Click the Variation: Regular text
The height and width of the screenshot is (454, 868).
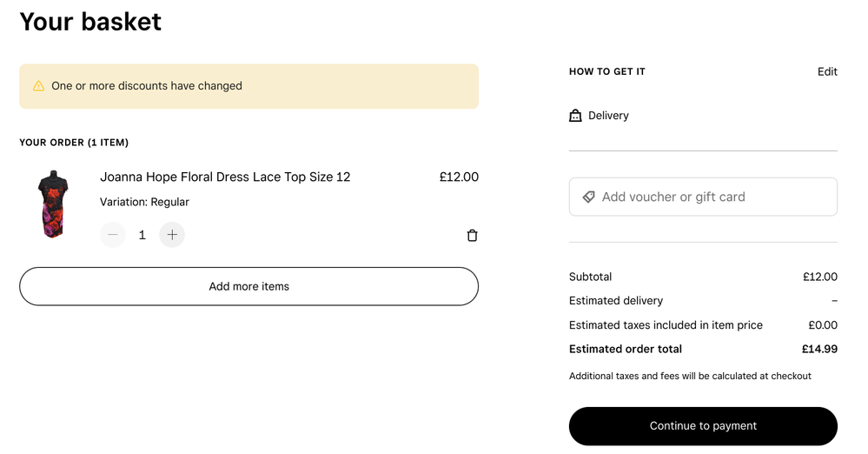144,202
